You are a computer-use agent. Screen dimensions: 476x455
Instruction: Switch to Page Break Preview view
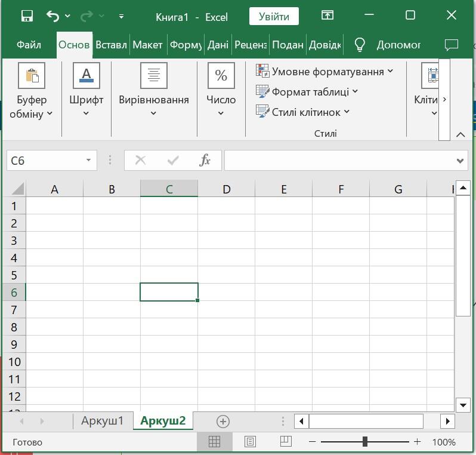pos(285,441)
